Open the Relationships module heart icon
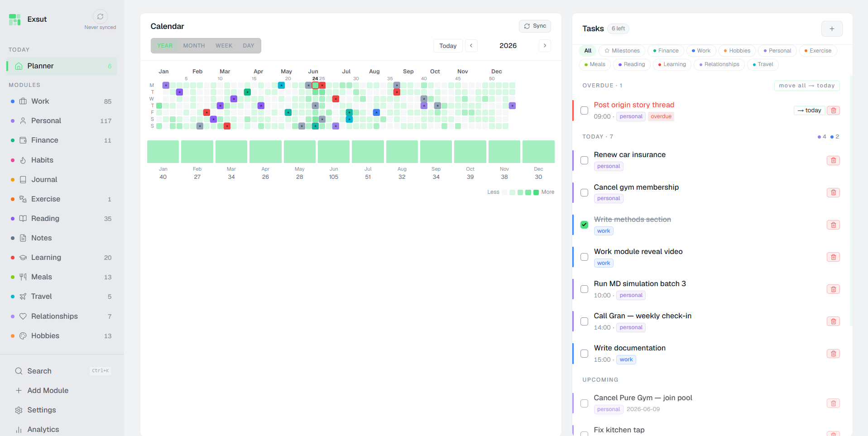Screen dimensions: 868x436 (x=23, y=316)
